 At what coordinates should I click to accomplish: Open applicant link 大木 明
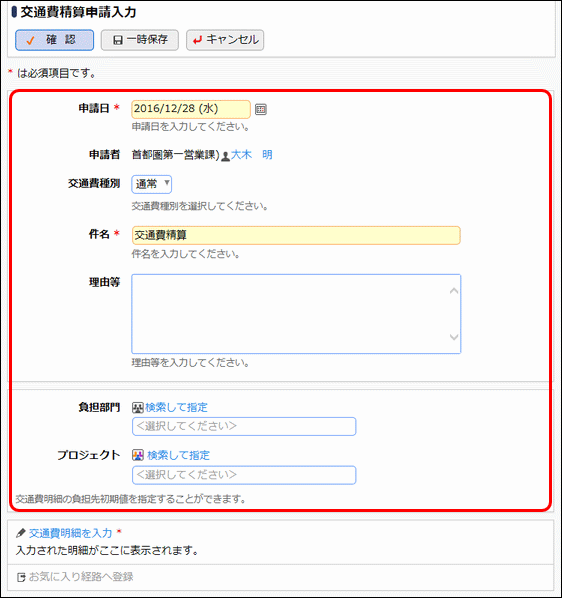tap(252, 155)
